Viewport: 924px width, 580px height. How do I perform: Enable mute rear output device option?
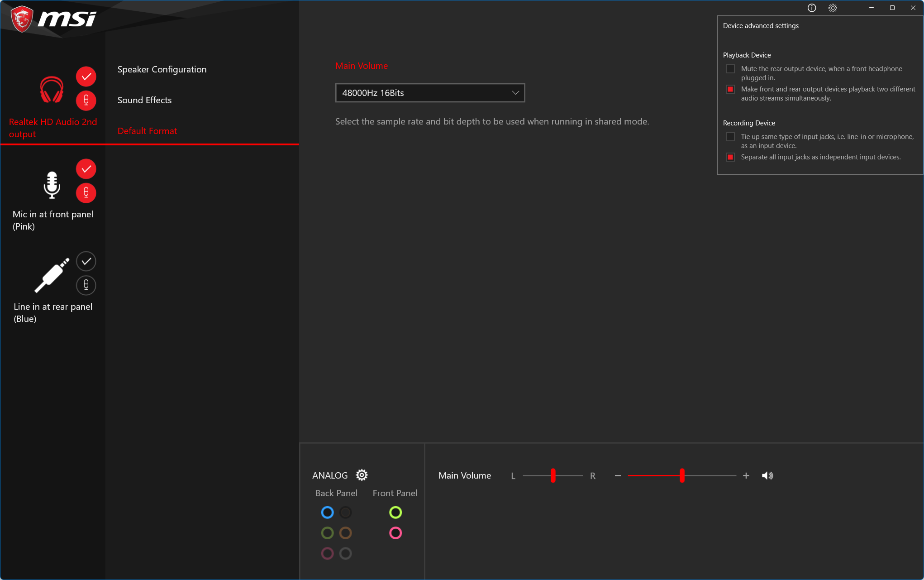(730, 69)
